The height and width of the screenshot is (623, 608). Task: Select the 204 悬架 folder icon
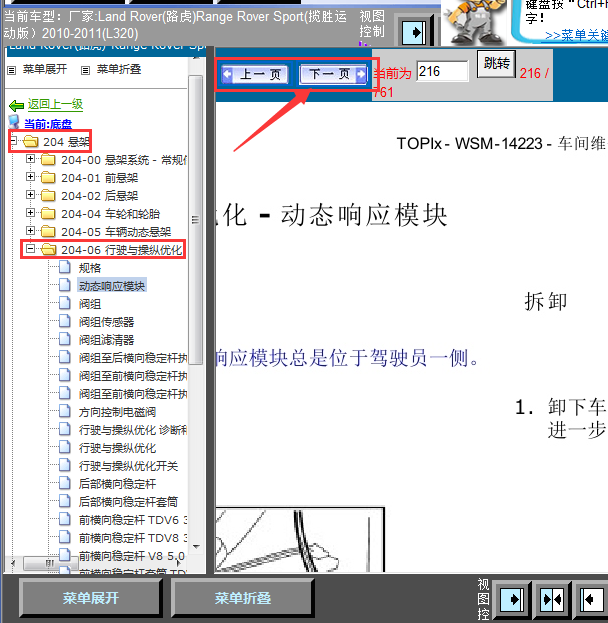(31, 141)
